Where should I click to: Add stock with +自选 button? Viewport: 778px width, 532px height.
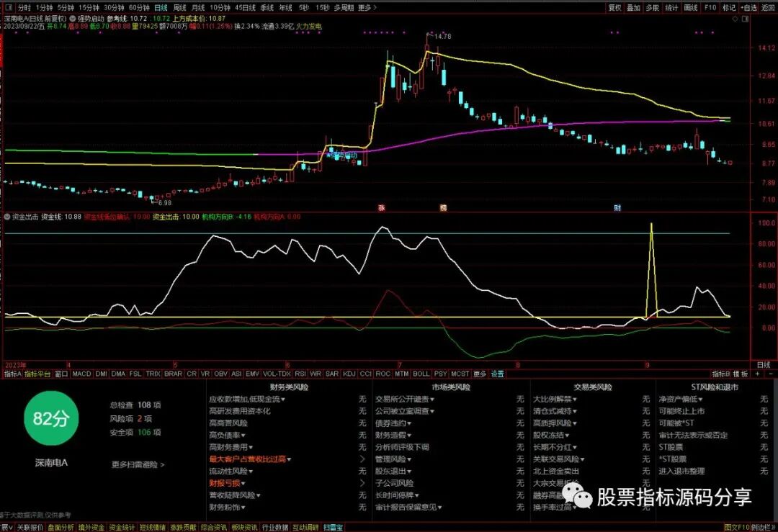(748, 7)
